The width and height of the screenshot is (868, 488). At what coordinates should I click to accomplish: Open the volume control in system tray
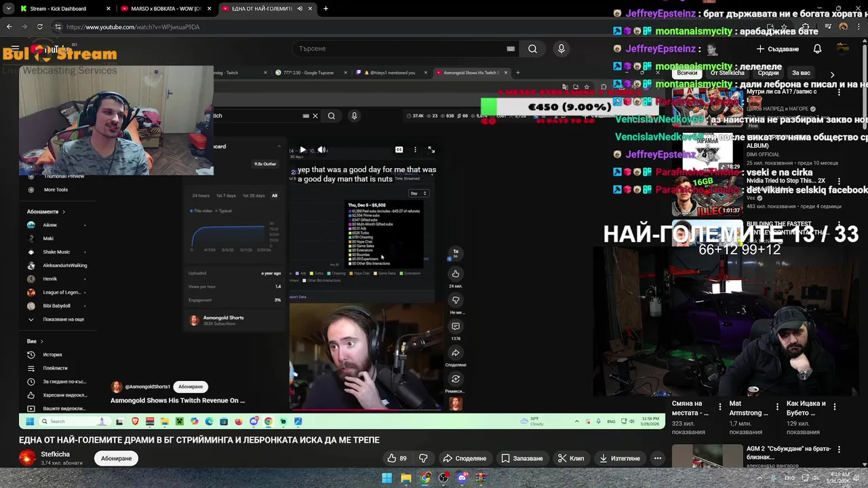[x=815, y=478]
